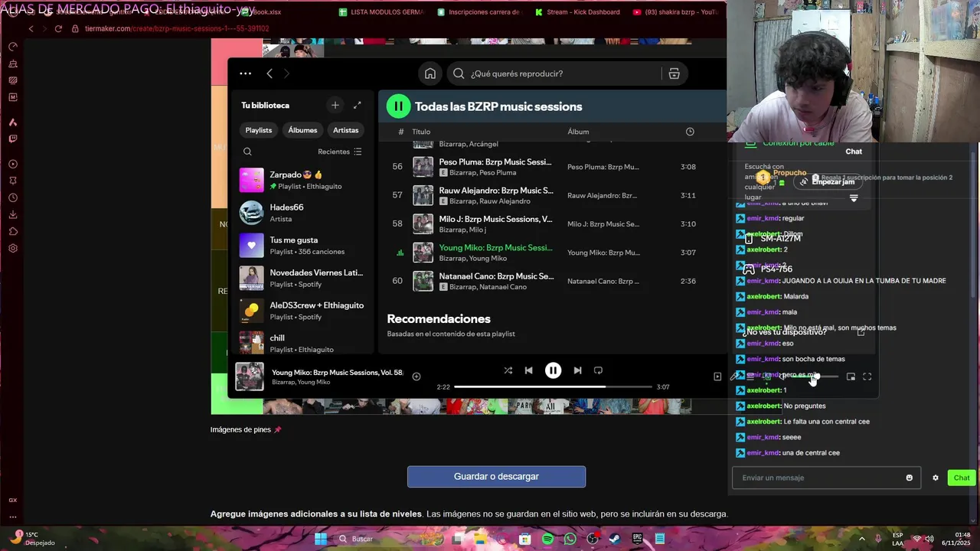
Task: Open Novedades Viernes Latino playlist
Action: click(x=302, y=278)
